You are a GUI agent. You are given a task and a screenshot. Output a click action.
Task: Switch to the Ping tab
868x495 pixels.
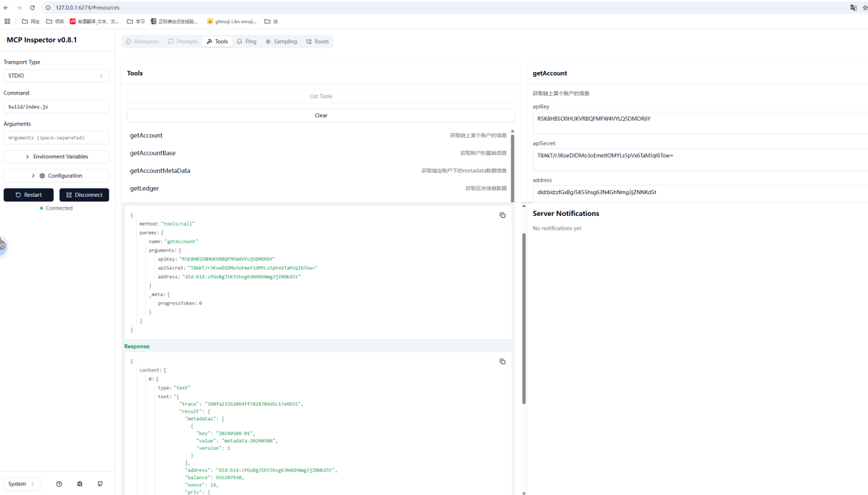coord(247,42)
